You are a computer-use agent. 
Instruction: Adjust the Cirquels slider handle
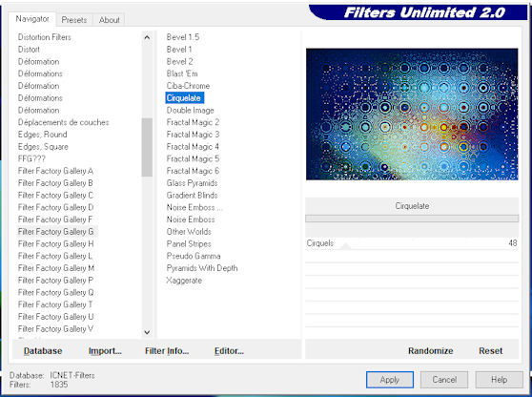tap(346, 246)
